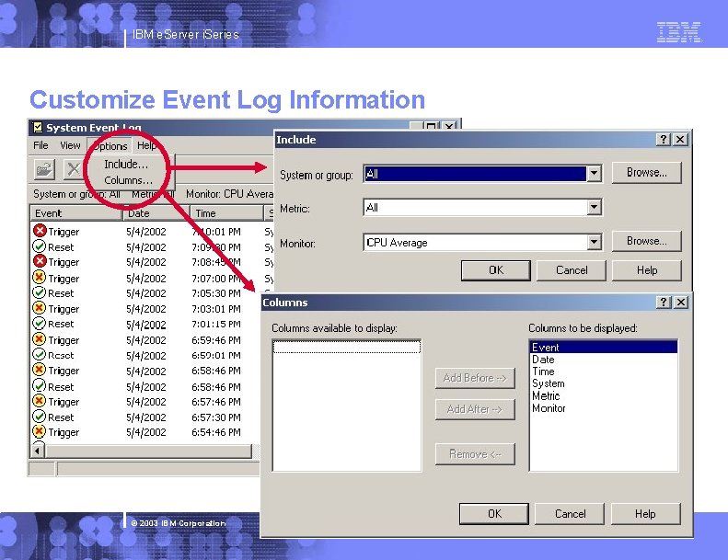Image resolution: width=728 pixels, height=560 pixels.
Task: Click Help in the Columns dialog
Action: click(x=645, y=514)
